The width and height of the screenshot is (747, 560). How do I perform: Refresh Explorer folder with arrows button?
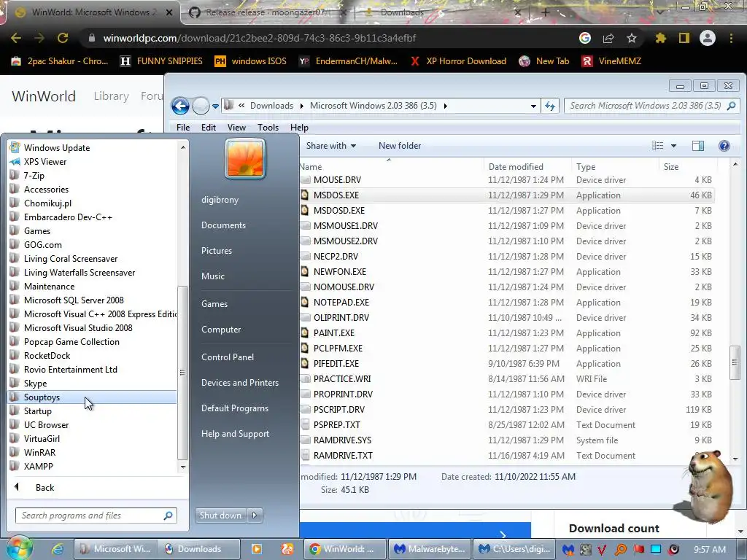[550, 106]
